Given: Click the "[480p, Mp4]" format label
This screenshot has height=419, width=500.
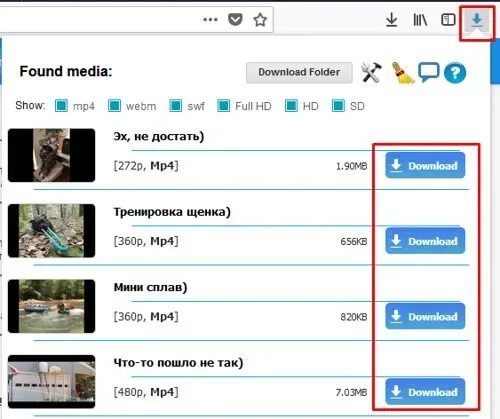Looking at the screenshot, I should click(146, 392).
